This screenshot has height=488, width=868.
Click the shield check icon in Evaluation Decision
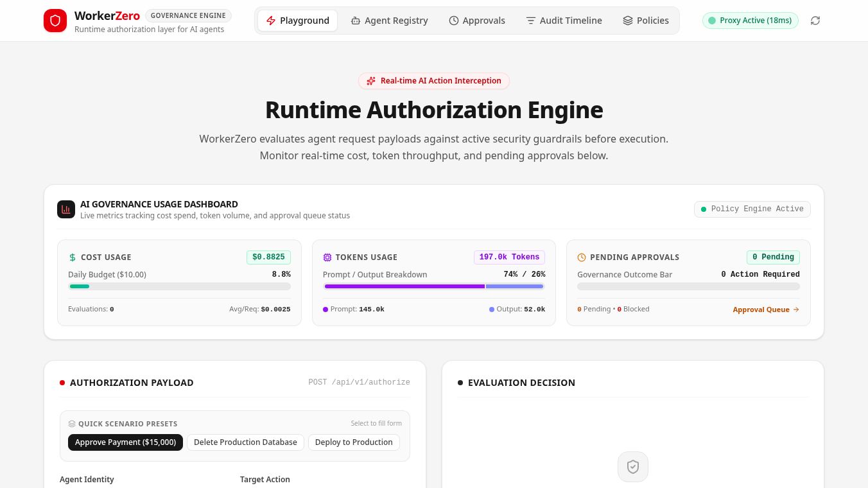pos(633,467)
